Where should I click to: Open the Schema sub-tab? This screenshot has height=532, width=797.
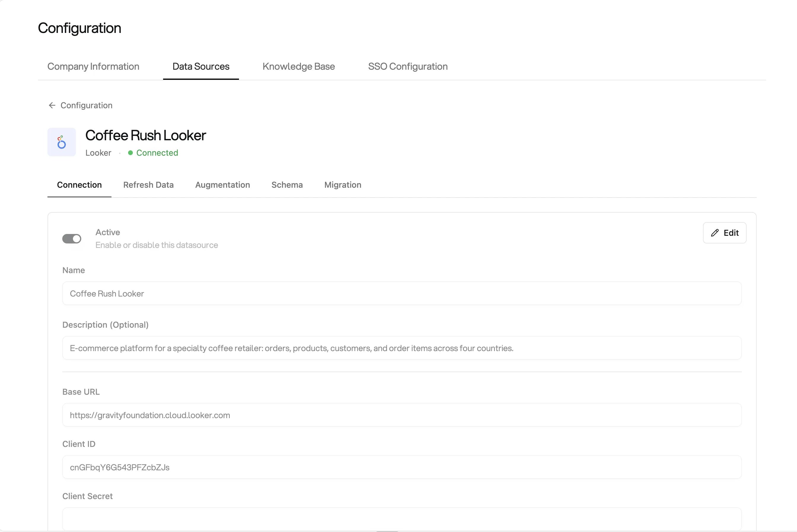287,185
